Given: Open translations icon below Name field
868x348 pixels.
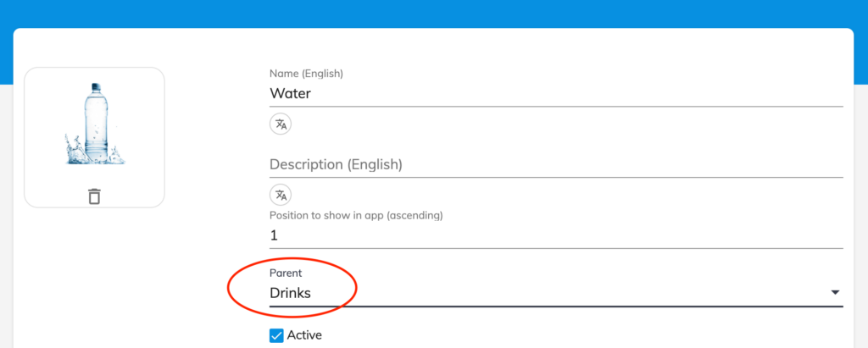Looking at the screenshot, I should tap(281, 124).
